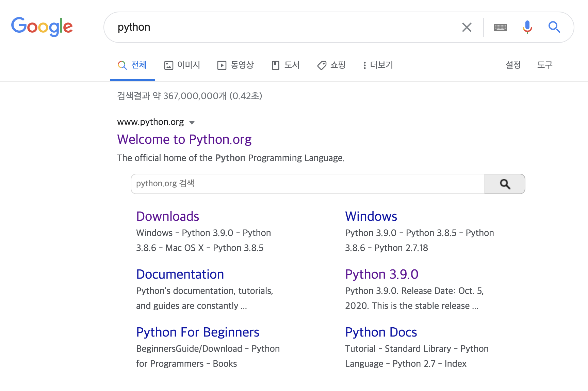Viewport: 588px width, 391px height.
Task: Open the Python 3.9.0 sitelink
Action: [x=382, y=274]
